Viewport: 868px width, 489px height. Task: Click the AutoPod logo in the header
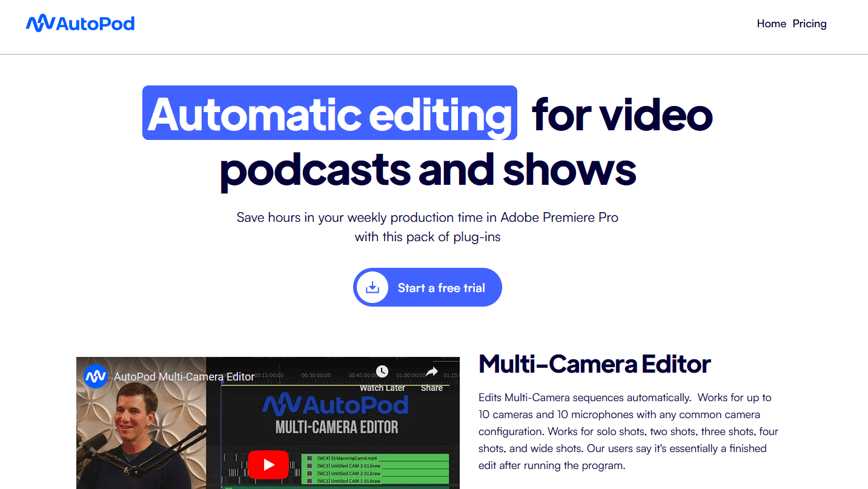point(80,24)
